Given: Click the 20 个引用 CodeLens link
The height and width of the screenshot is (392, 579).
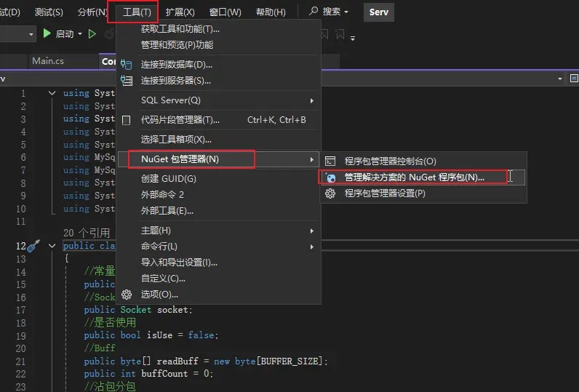Looking at the screenshot, I should click(x=87, y=233).
